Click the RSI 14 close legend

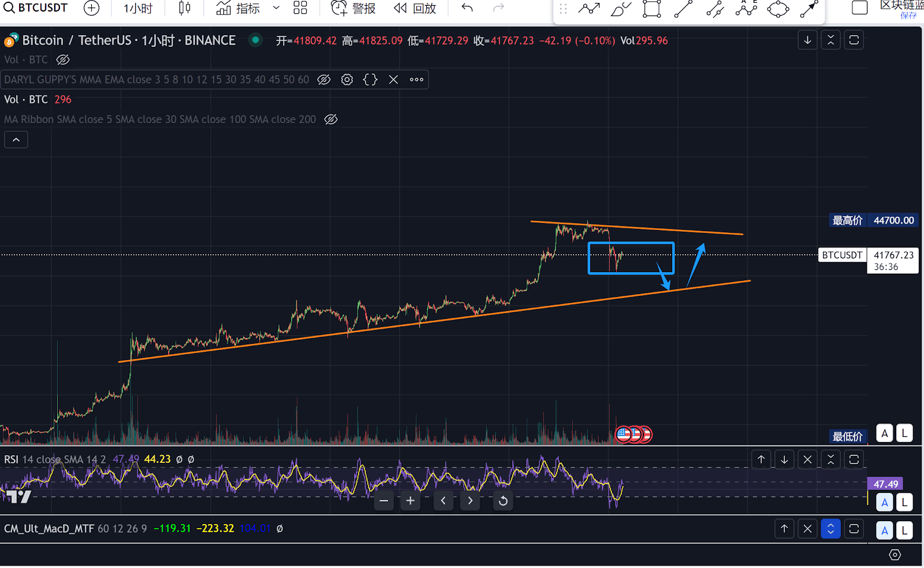(x=55, y=459)
